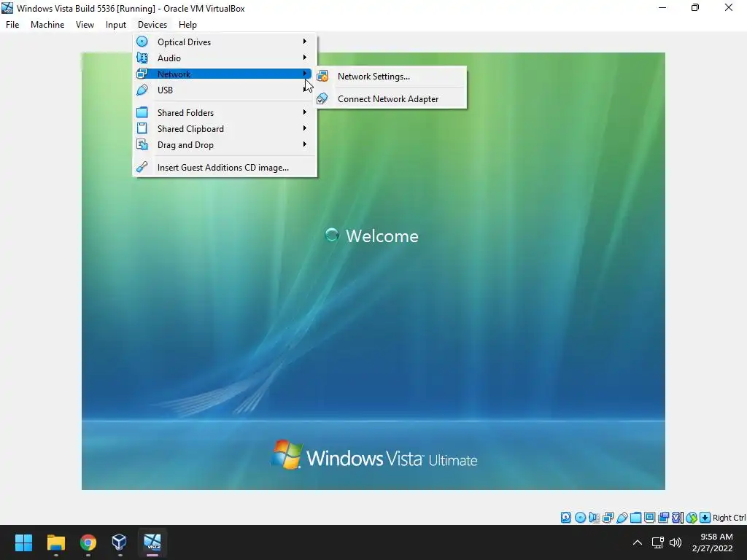This screenshot has width=747, height=560.
Task: Click the network activity status bar icon
Action: (x=608, y=518)
